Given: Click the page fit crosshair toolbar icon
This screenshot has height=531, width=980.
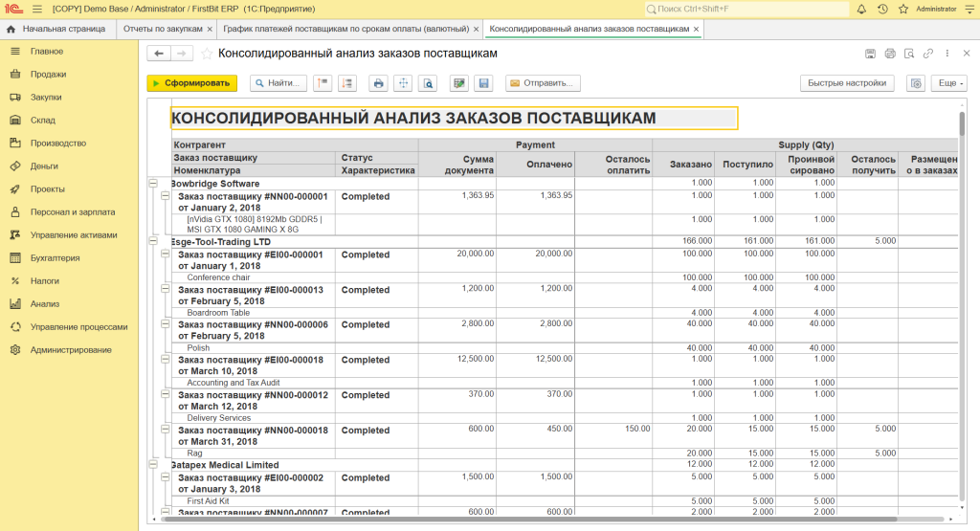Looking at the screenshot, I should [x=403, y=83].
